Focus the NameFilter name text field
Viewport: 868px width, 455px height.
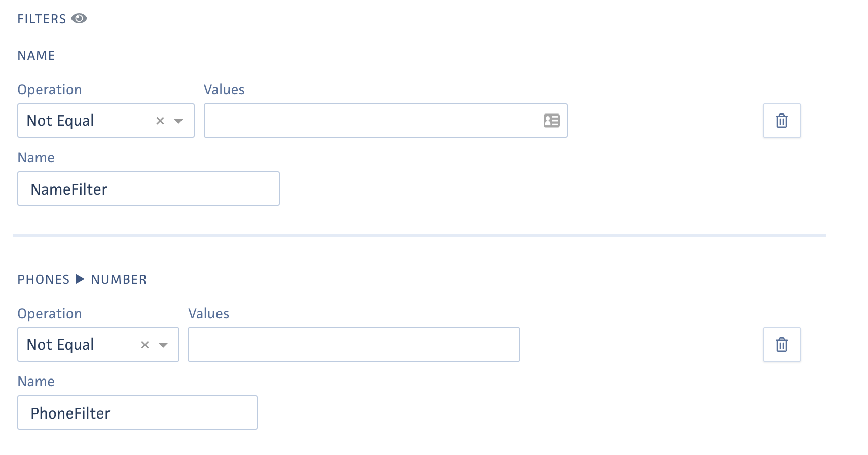[x=148, y=189]
